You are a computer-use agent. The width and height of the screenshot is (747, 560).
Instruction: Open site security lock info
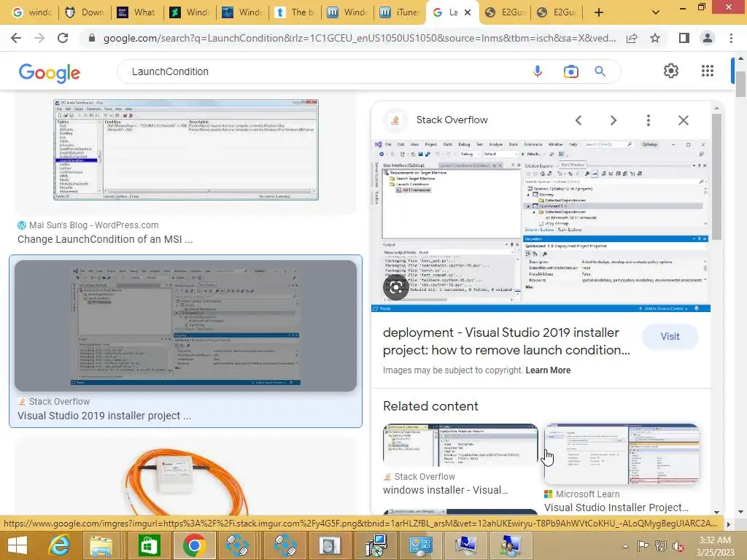click(x=92, y=38)
